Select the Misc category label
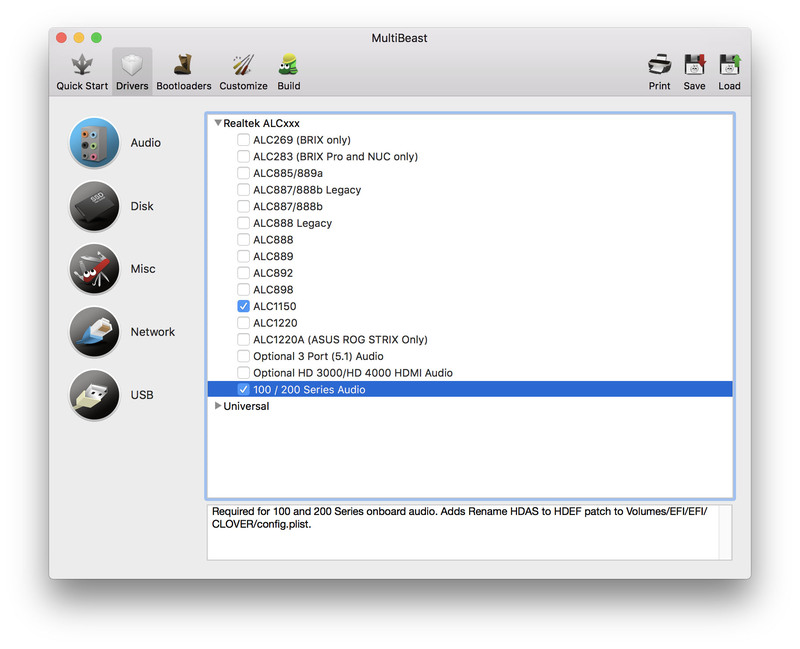The image size is (800, 649). [143, 269]
